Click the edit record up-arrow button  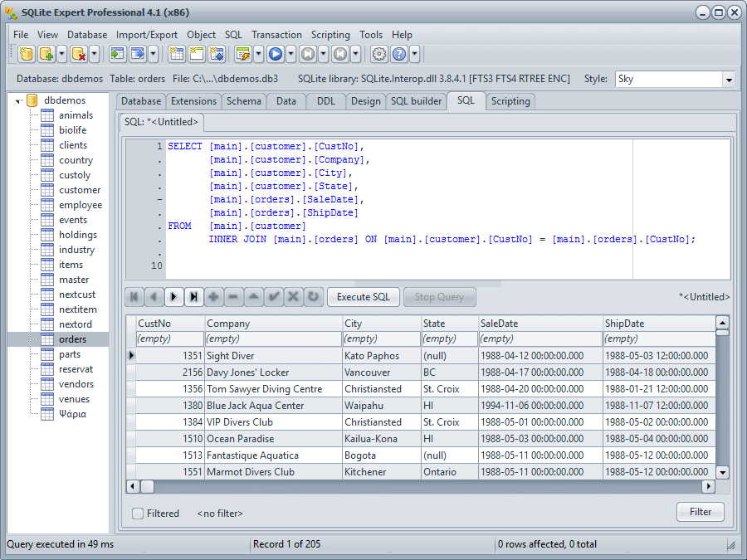click(x=253, y=297)
